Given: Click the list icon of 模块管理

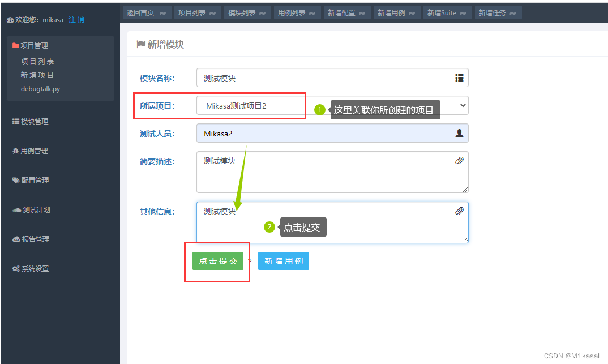Looking at the screenshot, I should (15, 121).
